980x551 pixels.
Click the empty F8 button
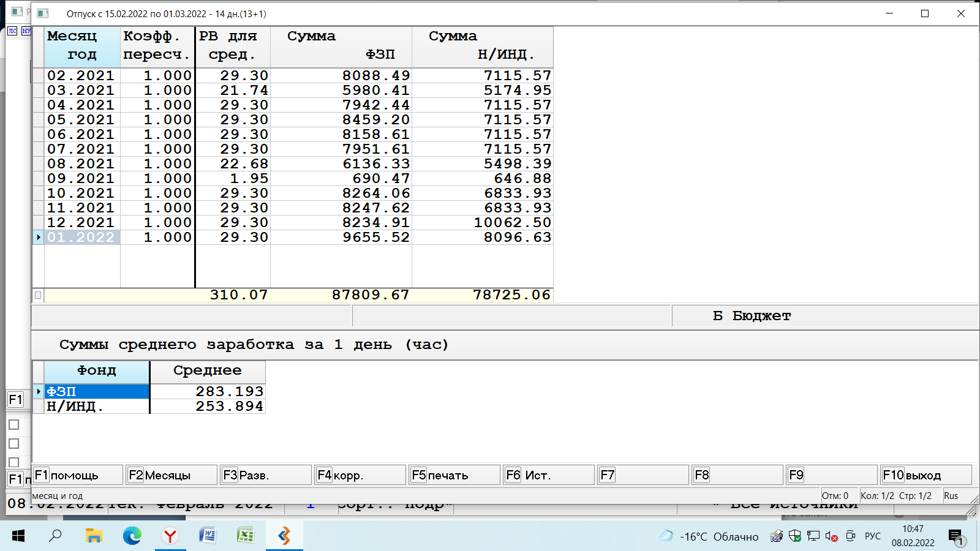tap(737, 475)
